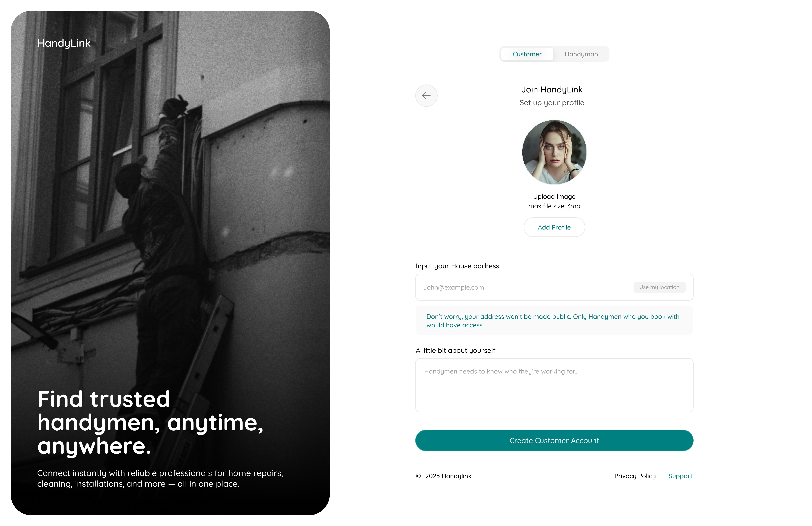Click the Join HandyLink heading
The width and height of the screenshot is (812, 526).
[x=552, y=90]
